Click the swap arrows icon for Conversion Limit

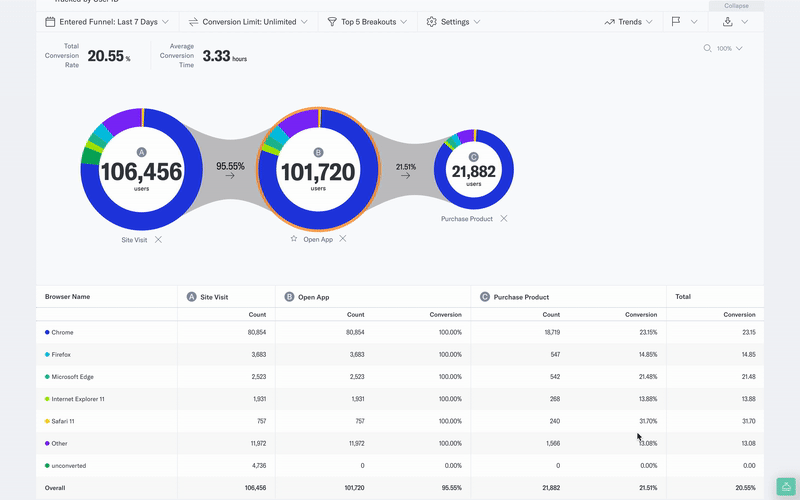[x=193, y=22]
